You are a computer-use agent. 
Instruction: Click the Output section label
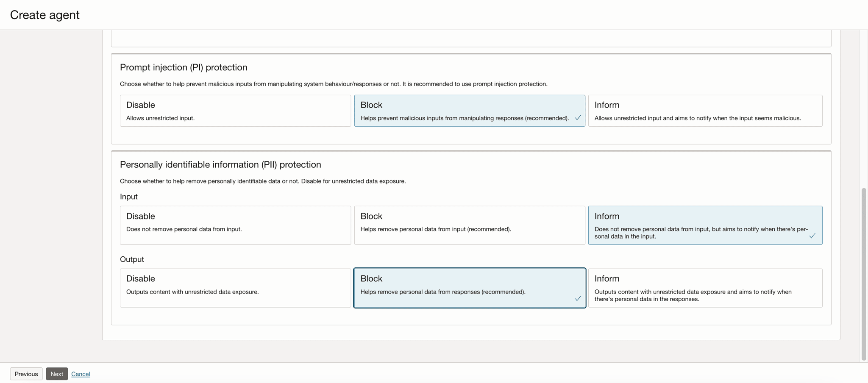coord(132,259)
